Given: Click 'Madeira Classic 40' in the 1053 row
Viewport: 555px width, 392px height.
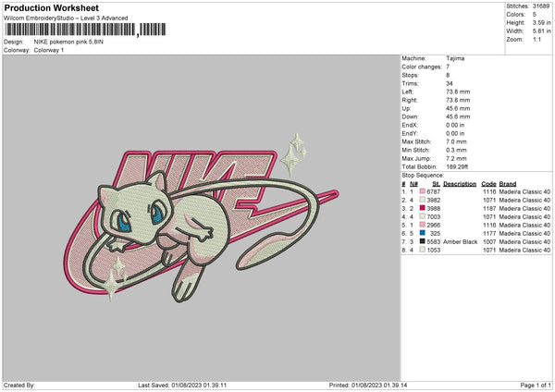Looking at the screenshot, I should (x=524, y=251).
